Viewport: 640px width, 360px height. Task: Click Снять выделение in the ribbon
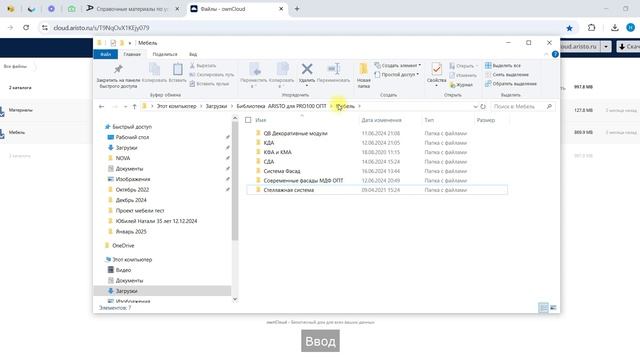coord(507,75)
